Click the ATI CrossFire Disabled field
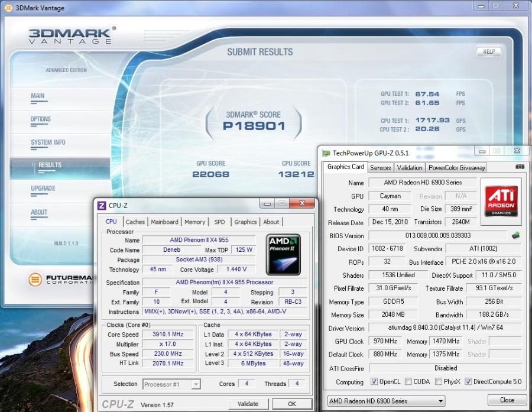The width and height of the screenshot is (532, 412). [x=445, y=368]
